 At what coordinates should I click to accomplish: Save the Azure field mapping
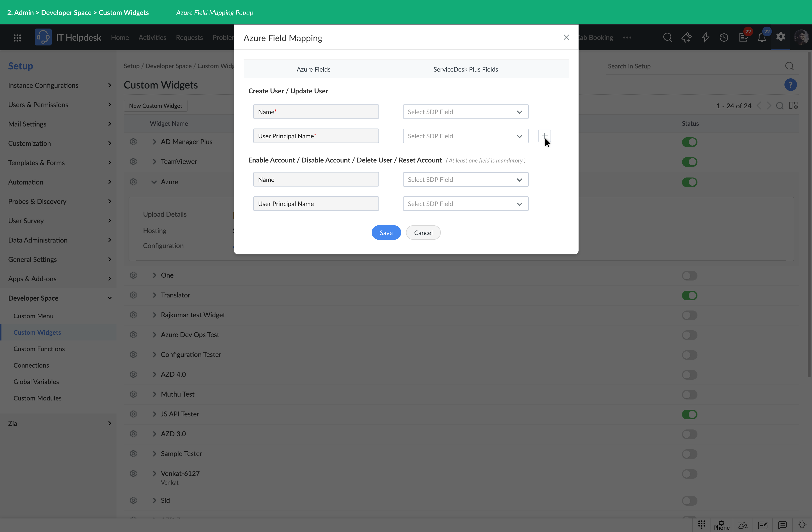pos(386,233)
